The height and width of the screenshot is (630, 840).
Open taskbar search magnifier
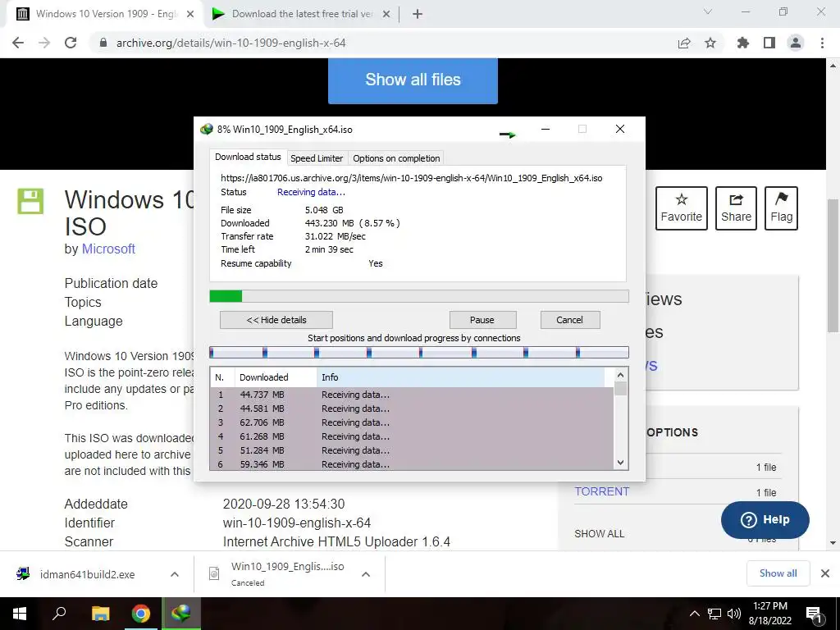59,614
